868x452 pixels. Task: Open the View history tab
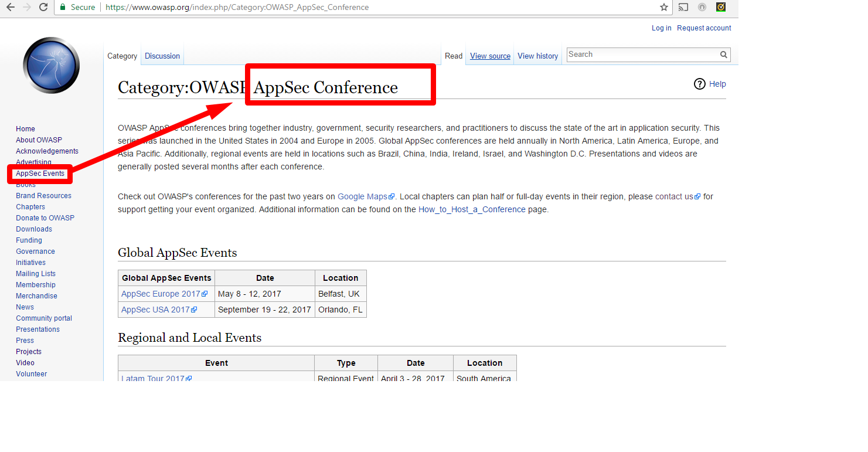[537, 56]
